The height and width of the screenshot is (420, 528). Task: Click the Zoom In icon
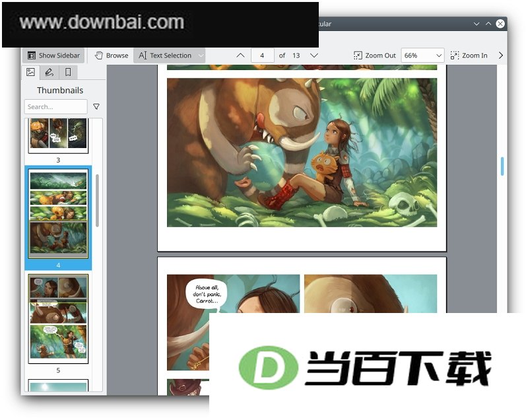(455, 55)
